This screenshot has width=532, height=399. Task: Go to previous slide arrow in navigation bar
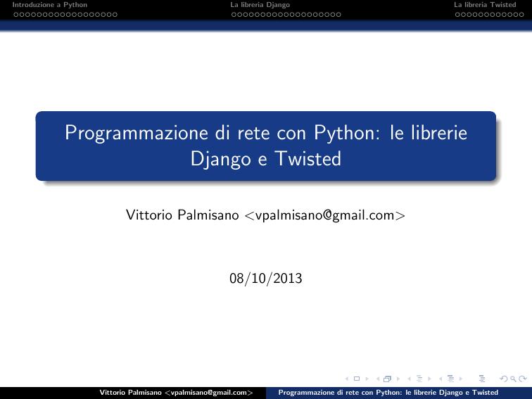[347, 379]
